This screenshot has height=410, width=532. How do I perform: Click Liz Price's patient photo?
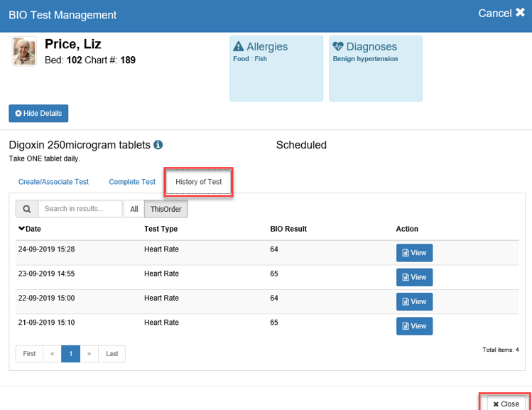point(24,52)
